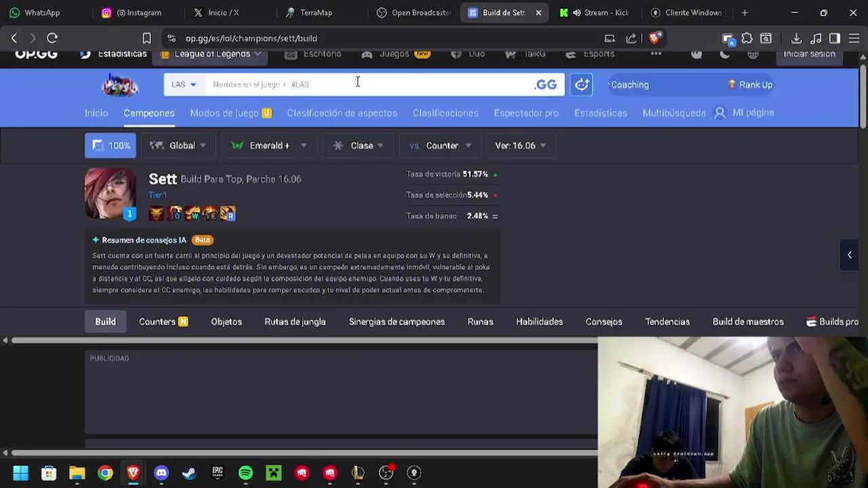Open the Clasificaciones nav item
The image size is (868, 488).
(446, 113)
